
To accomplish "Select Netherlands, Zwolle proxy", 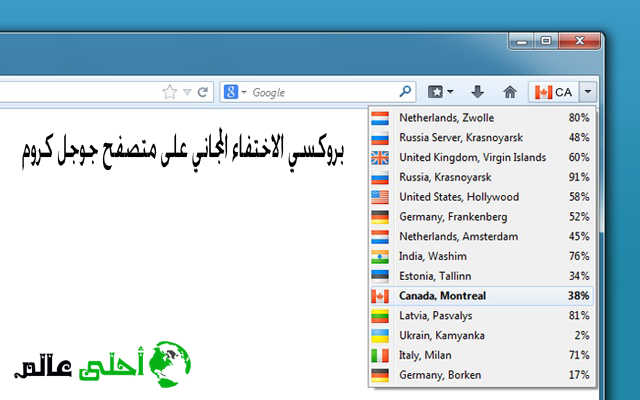I will (x=482, y=118).
